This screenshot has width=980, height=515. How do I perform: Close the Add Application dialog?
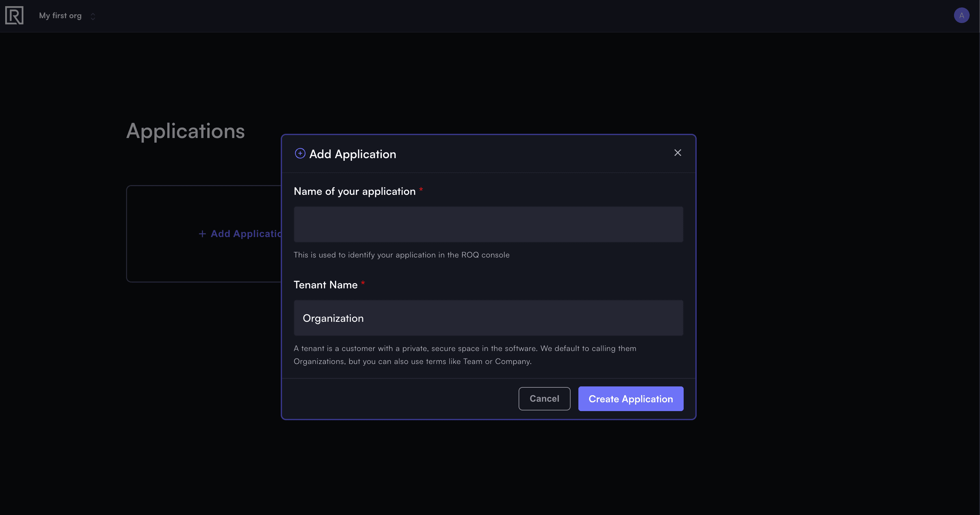click(x=677, y=153)
